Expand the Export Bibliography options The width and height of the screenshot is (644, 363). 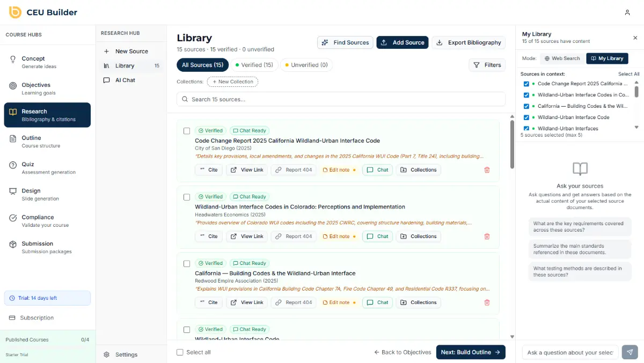click(469, 42)
